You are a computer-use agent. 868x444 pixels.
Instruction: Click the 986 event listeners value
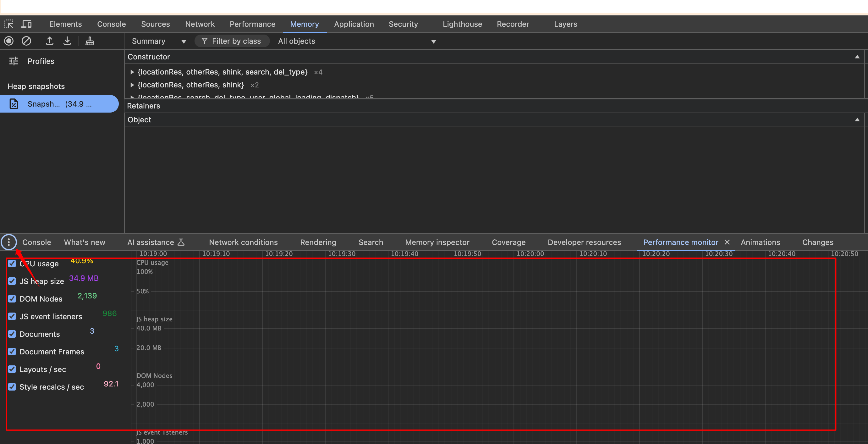point(109,313)
